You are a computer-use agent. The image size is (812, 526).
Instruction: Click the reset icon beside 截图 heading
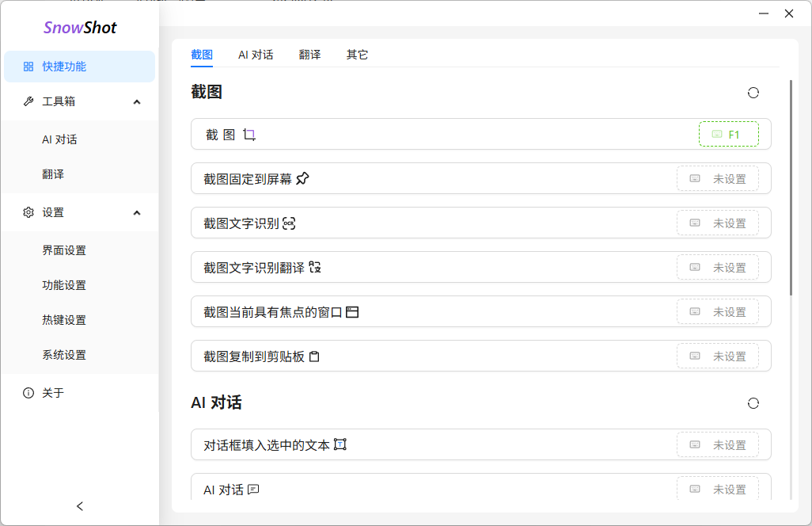(753, 93)
